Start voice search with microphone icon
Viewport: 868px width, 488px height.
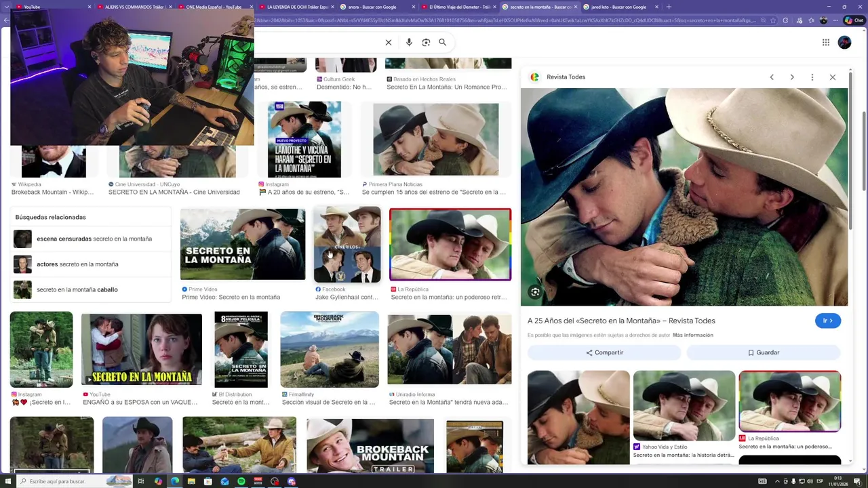(409, 42)
